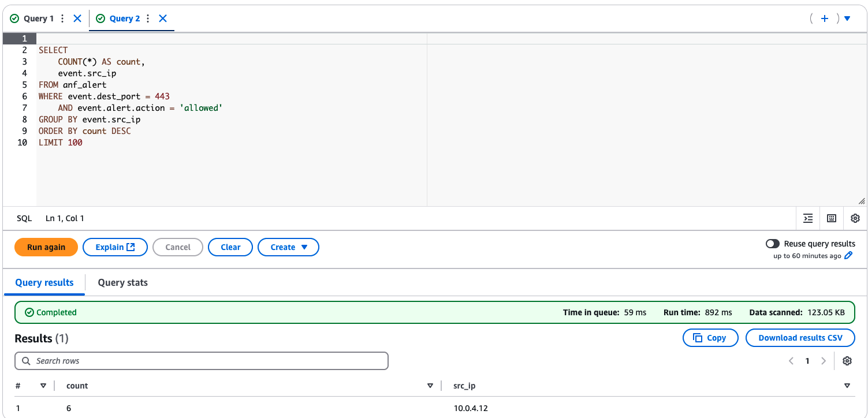Sort results by the # column arrow
This screenshot has width=868, height=418.
[x=43, y=386]
